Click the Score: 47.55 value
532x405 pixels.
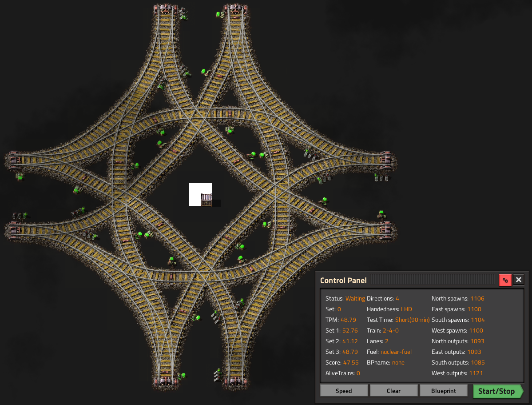coord(342,362)
